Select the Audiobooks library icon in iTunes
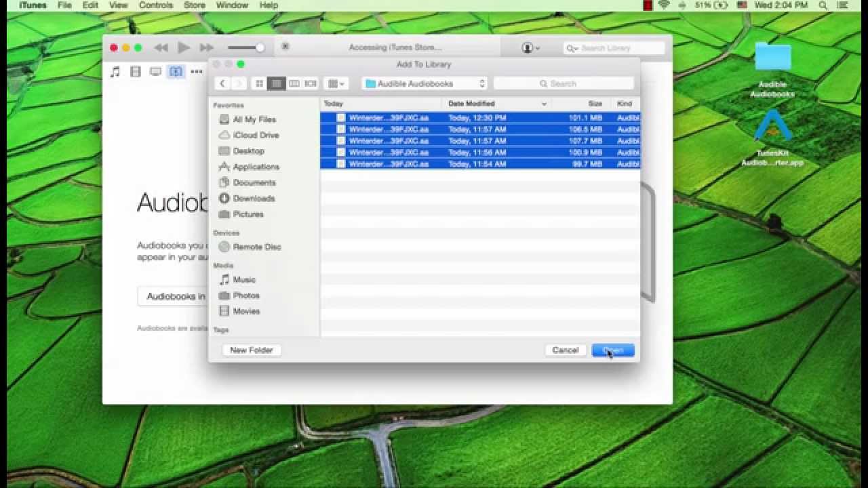 tap(176, 72)
